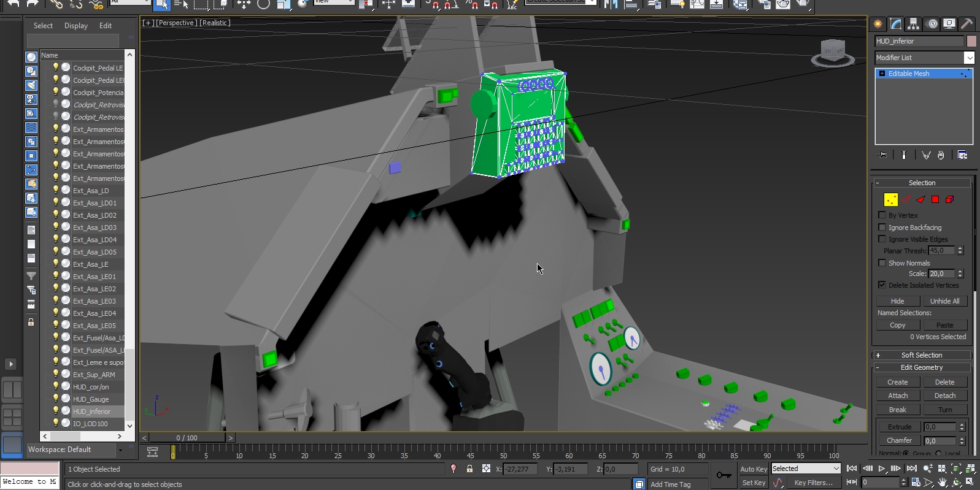Viewport: 980px width, 490px height.
Task: Select Vertex sub-object selection mode
Action: [890, 199]
